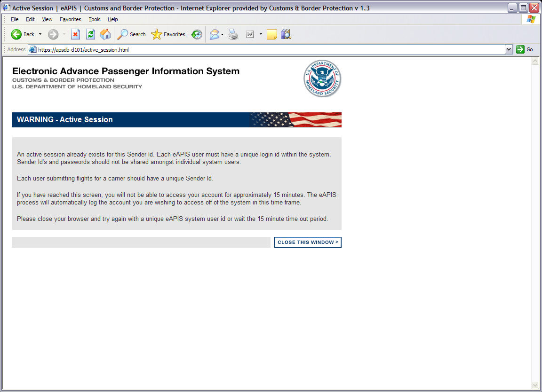542x392 pixels.
Task: Click the Edit with Word icon
Action: coord(250,34)
